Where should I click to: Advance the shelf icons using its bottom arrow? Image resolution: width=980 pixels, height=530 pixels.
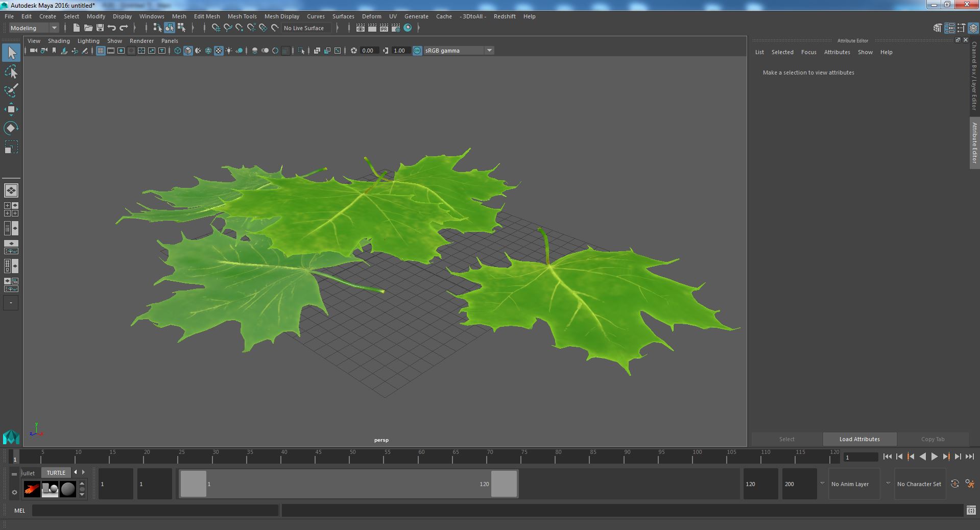coord(82,495)
